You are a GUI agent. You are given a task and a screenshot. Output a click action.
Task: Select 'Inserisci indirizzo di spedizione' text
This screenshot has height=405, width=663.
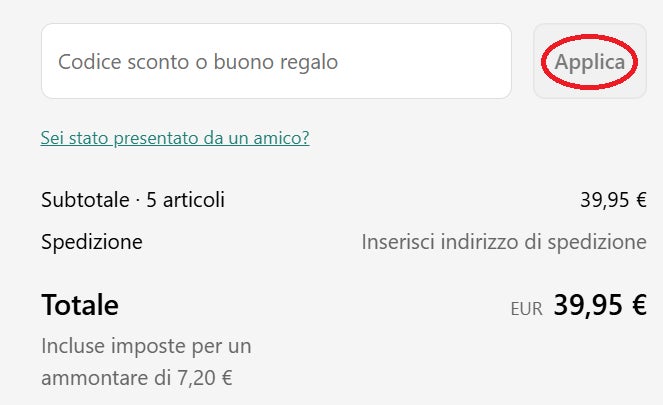504,242
